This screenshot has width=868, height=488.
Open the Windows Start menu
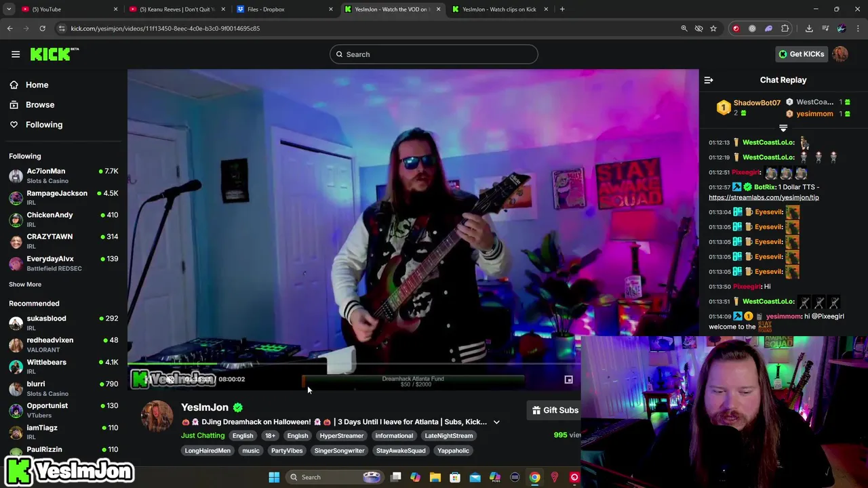click(274, 477)
